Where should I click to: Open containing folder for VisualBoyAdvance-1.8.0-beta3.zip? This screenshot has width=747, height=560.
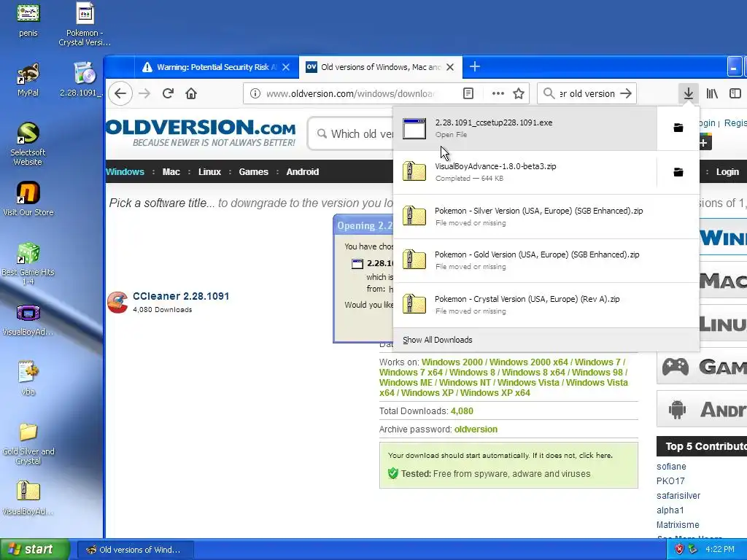click(x=678, y=172)
